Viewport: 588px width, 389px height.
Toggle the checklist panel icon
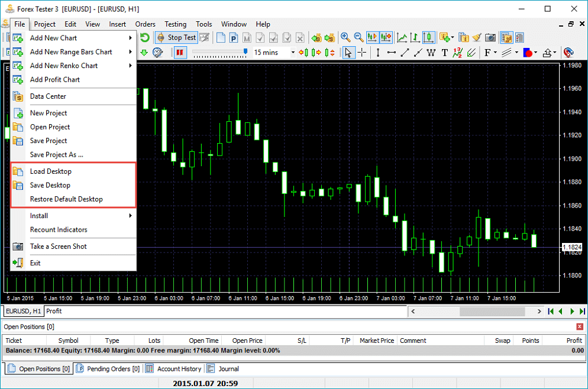(520, 37)
